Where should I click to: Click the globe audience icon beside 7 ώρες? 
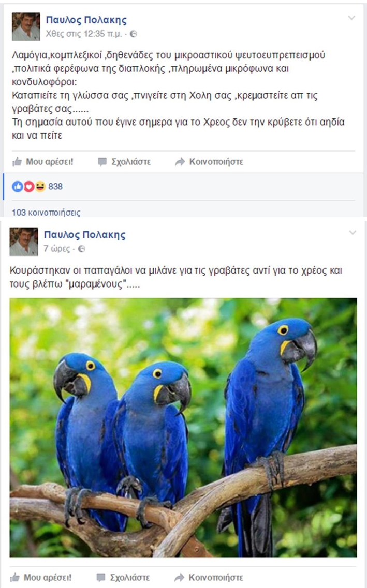[x=81, y=249]
